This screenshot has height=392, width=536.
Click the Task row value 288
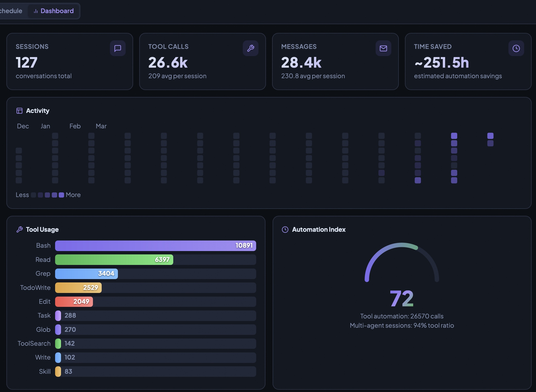pos(70,315)
